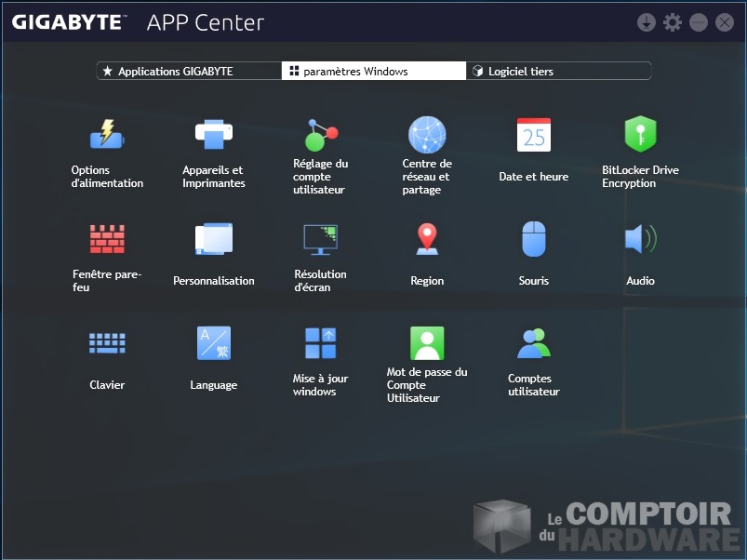Open Date et heure calendar icon

click(534, 135)
